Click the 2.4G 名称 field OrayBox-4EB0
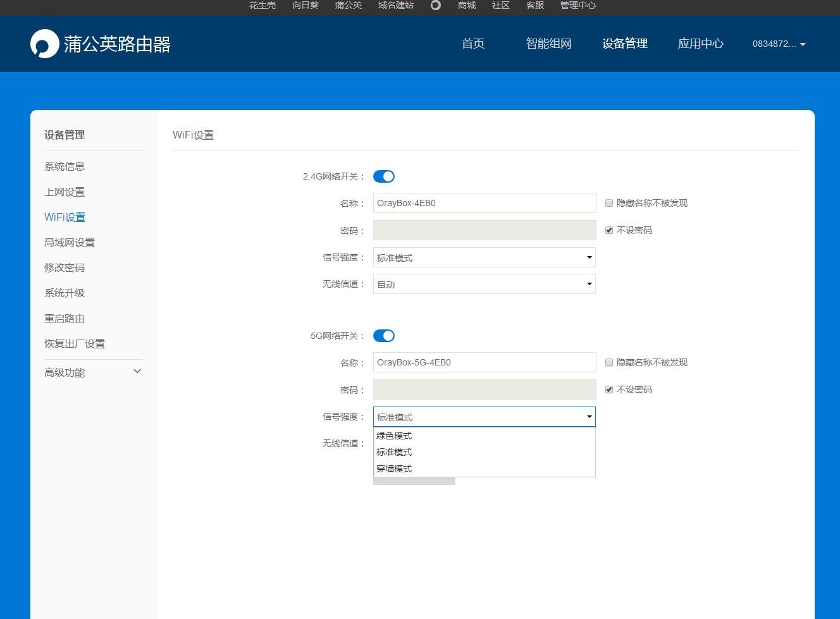This screenshot has width=840, height=619. click(485, 203)
